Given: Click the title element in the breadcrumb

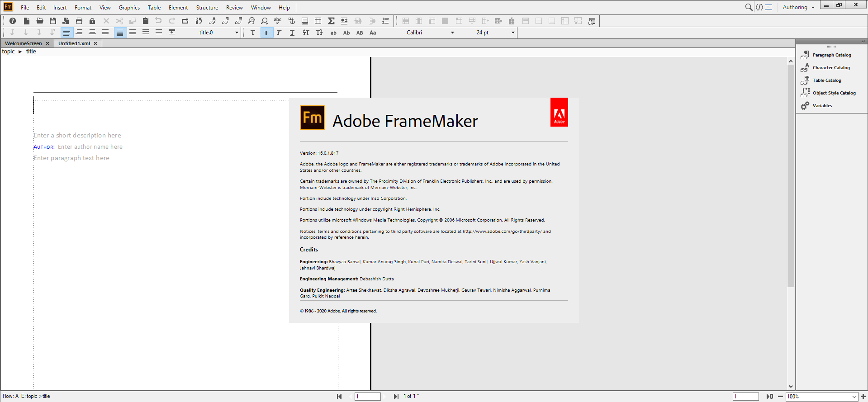Looking at the screenshot, I should pos(31,52).
